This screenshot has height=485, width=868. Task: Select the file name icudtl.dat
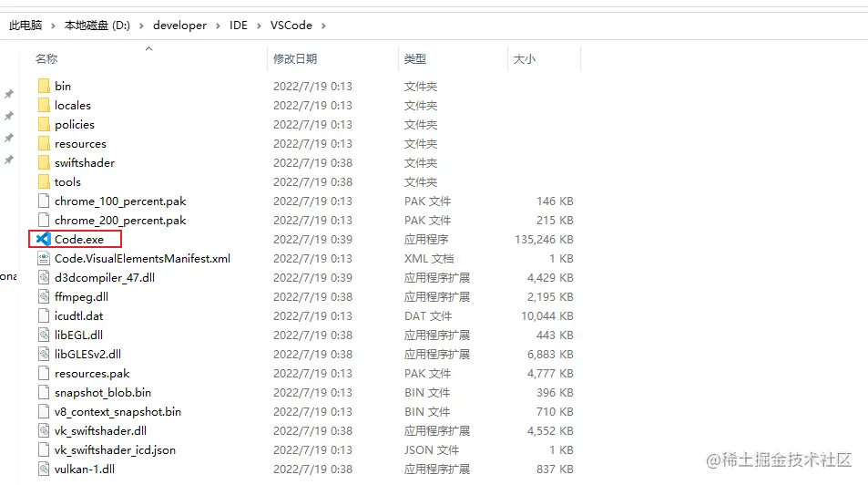(x=78, y=316)
